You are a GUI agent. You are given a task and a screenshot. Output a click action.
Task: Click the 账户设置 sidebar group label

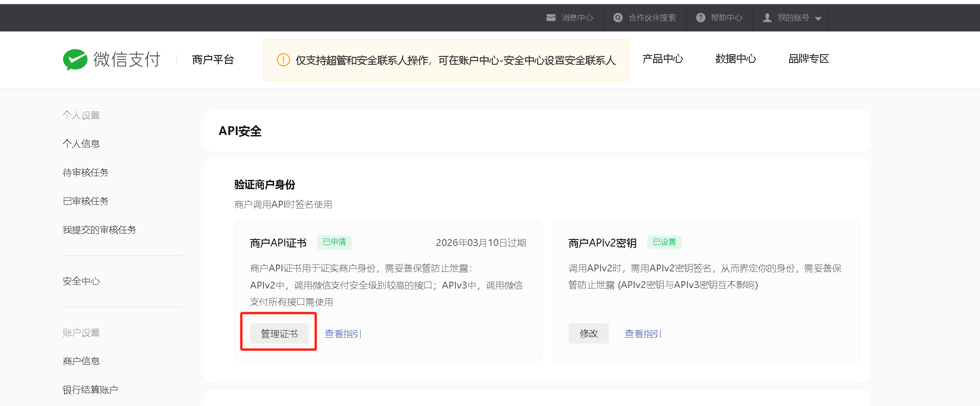pyautogui.click(x=81, y=332)
